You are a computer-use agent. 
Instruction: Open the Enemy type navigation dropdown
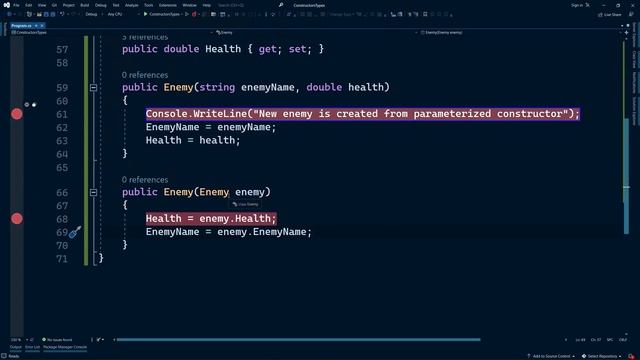click(316, 32)
